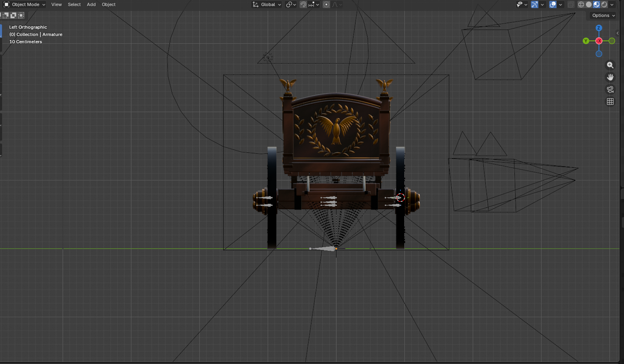The width and height of the screenshot is (624, 364).
Task: Switch perspective/orthographic with grid icon
Action: point(610,102)
